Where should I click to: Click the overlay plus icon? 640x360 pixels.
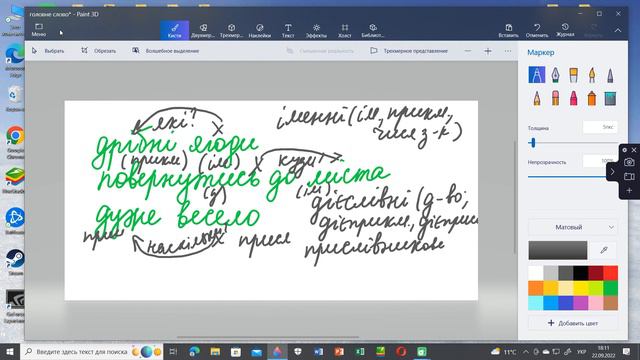point(629,191)
